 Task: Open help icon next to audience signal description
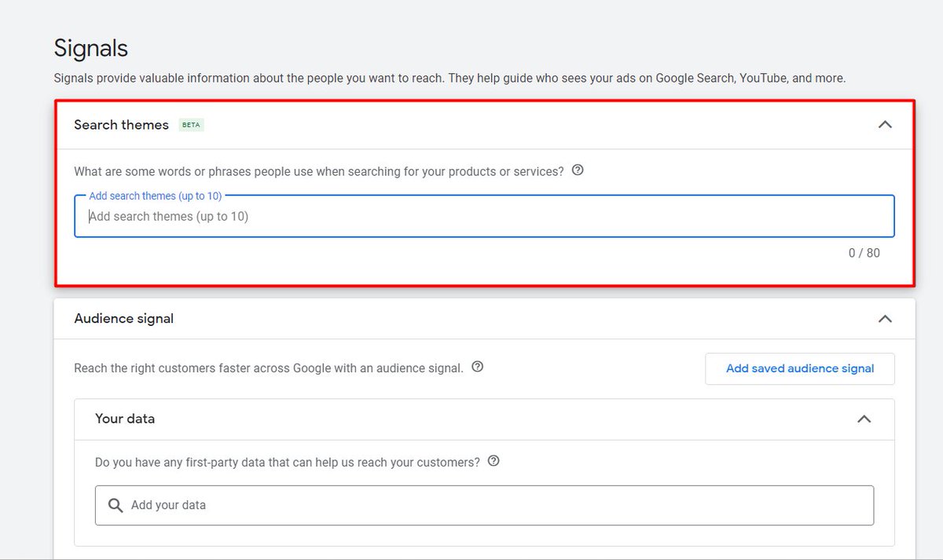(477, 367)
